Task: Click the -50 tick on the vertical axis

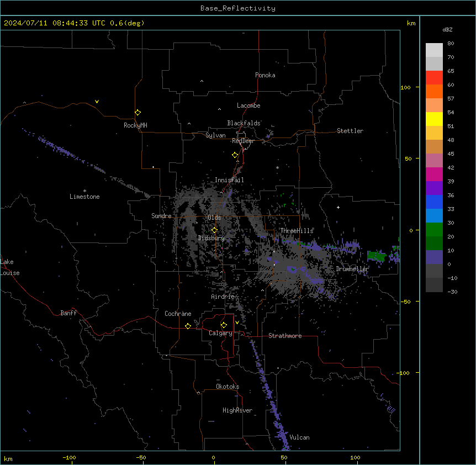Action: click(405, 302)
